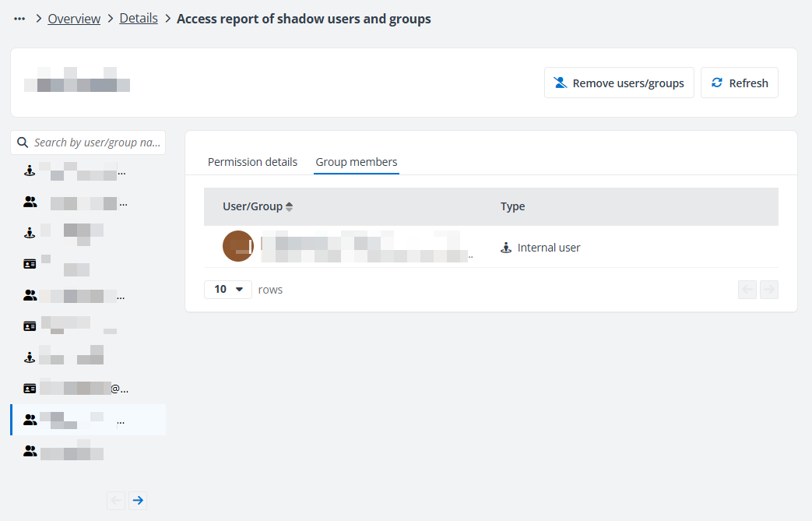
Task: Go to the next page of the sidebar list
Action: click(x=138, y=500)
